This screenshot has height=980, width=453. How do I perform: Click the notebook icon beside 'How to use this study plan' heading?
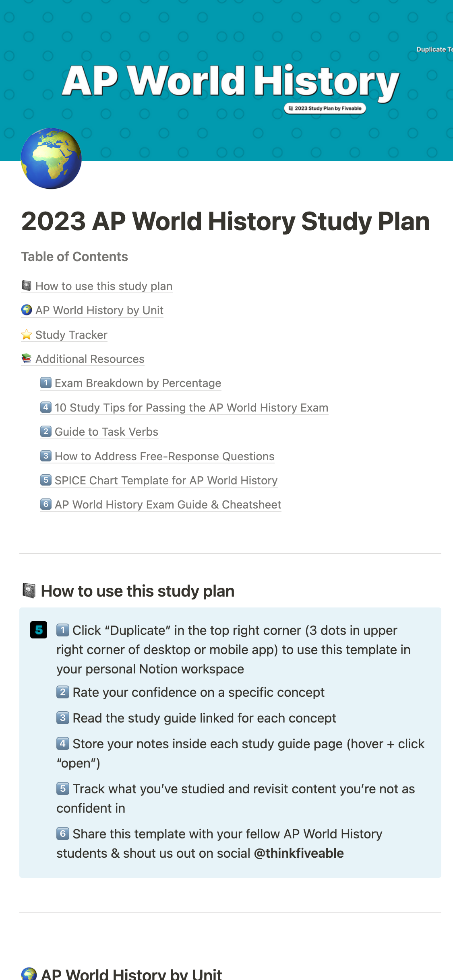[x=29, y=591]
